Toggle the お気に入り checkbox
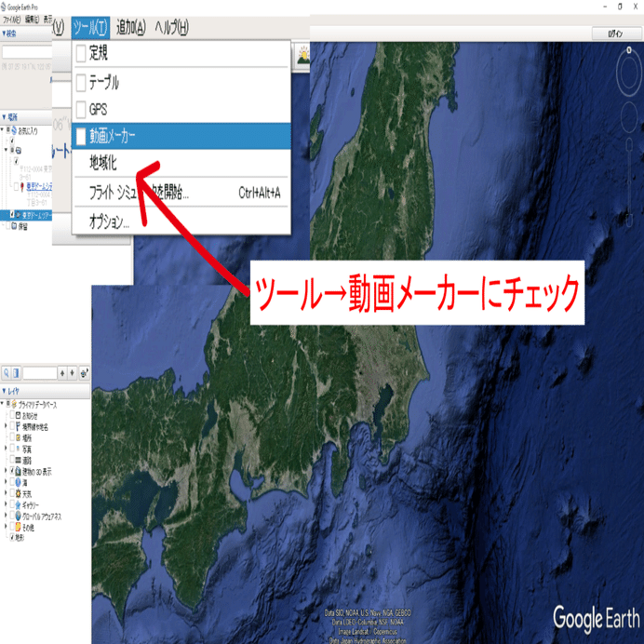Image resolution: width=644 pixels, height=644 pixels. click(x=8, y=130)
